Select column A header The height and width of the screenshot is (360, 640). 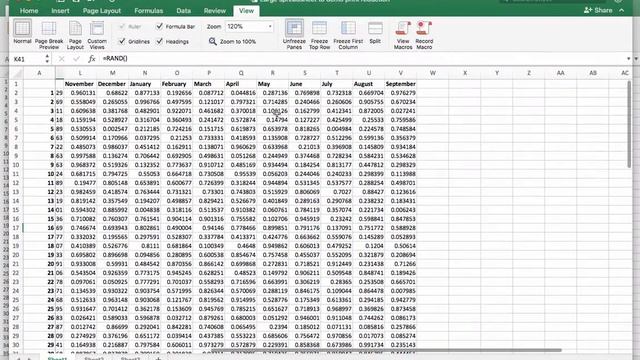pyautogui.click(x=39, y=73)
